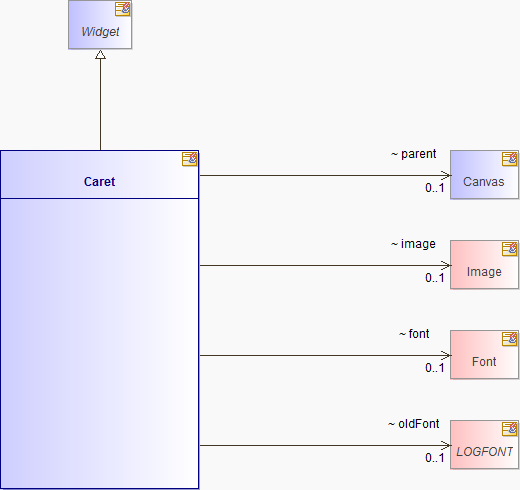Screen dimensions: 520x490
Task: Click the 0..1 multiplicity near LOGFONT
Action: pyautogui.click(x=435, y=458)
